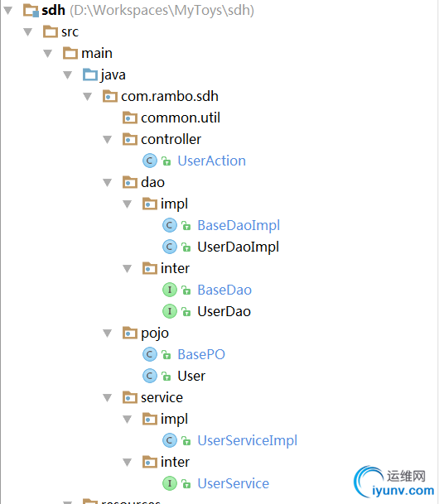
Task: Collapse the src folder
Action: pyautogui.click(x=28, y=31)
